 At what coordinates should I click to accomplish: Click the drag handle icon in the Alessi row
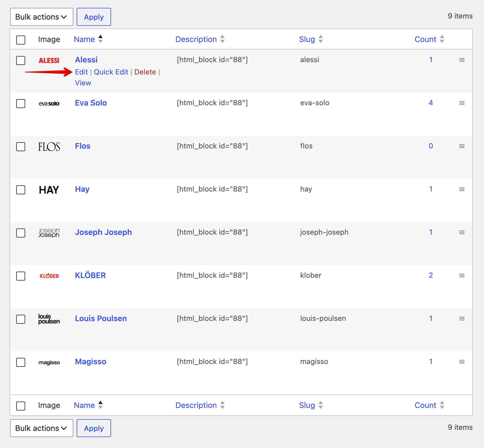tap(462, 60)
